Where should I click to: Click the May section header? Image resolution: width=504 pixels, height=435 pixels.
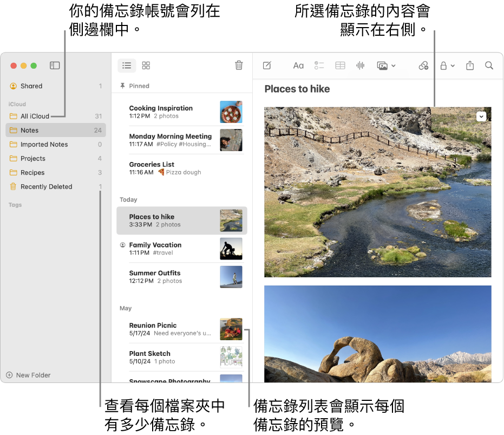[x=126, y=308]
